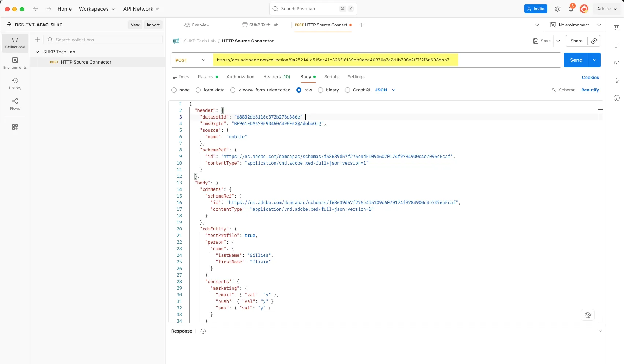Screen dimensions: 624x364
Task: Click the settings gear icon
Action: 557,9
